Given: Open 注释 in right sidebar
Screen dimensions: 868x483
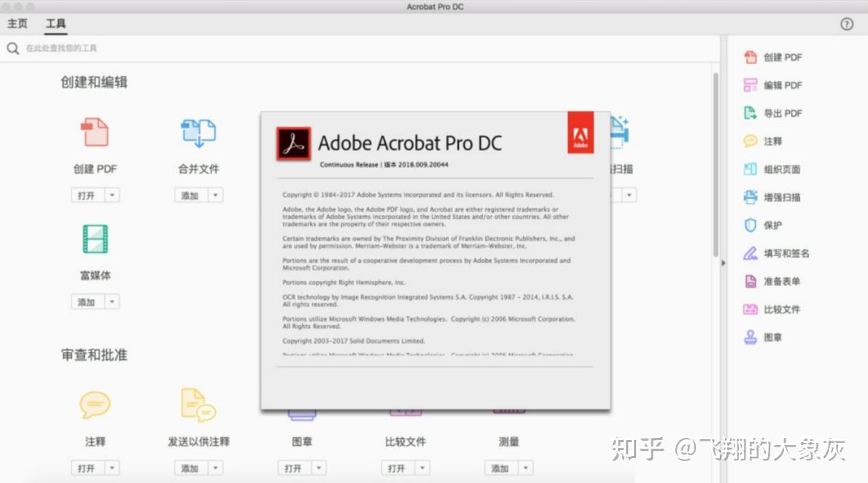Looking at the screenshot, I should pyautogui.click(x=762, y=142).
